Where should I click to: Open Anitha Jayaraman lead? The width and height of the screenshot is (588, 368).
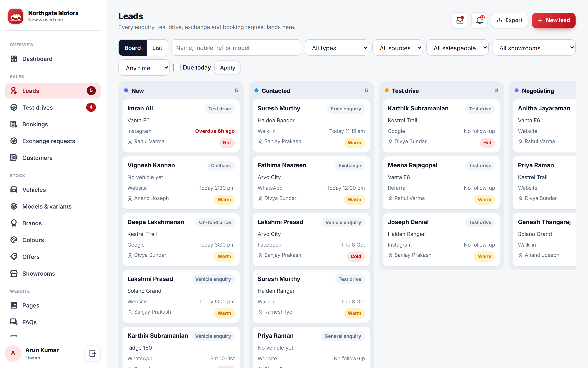coord(544,126)
